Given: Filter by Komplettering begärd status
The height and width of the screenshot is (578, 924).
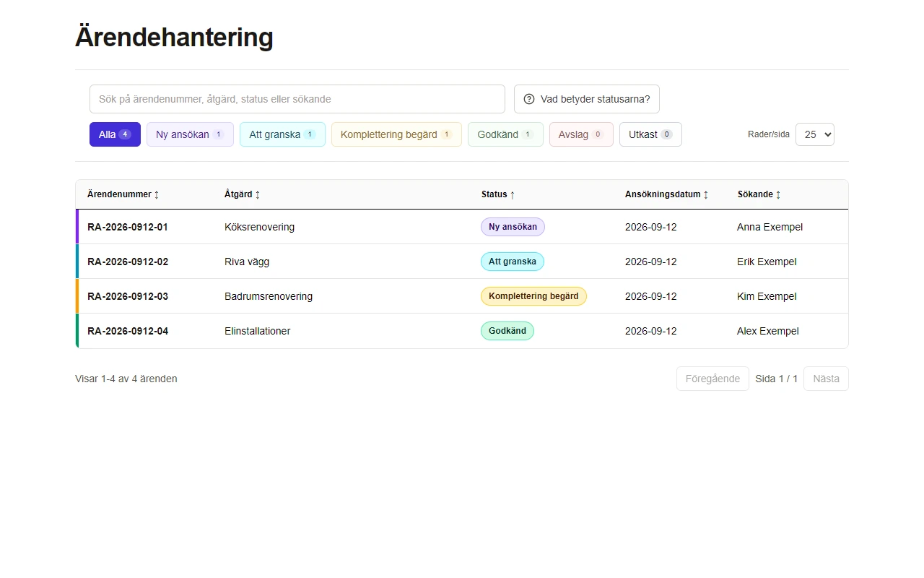Looking at the screenshot, I should tap(396, 134).
